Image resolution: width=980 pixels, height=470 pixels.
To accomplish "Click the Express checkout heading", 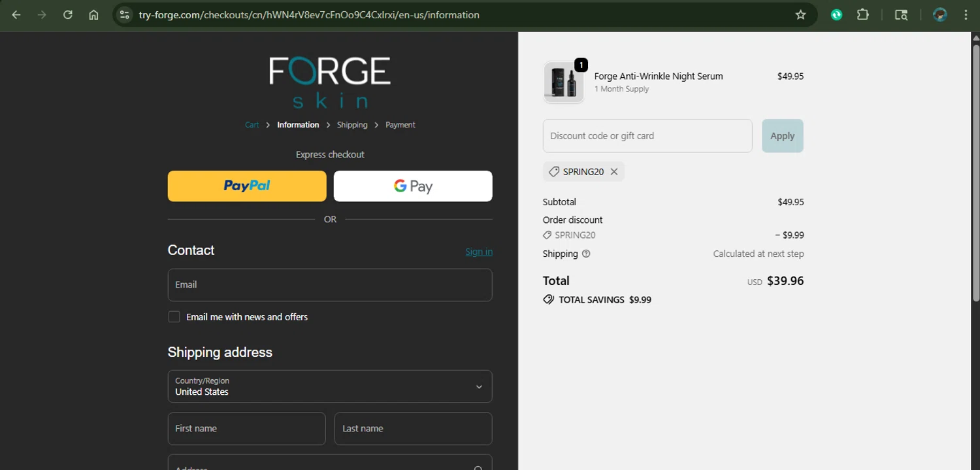I will pos(330,155).
